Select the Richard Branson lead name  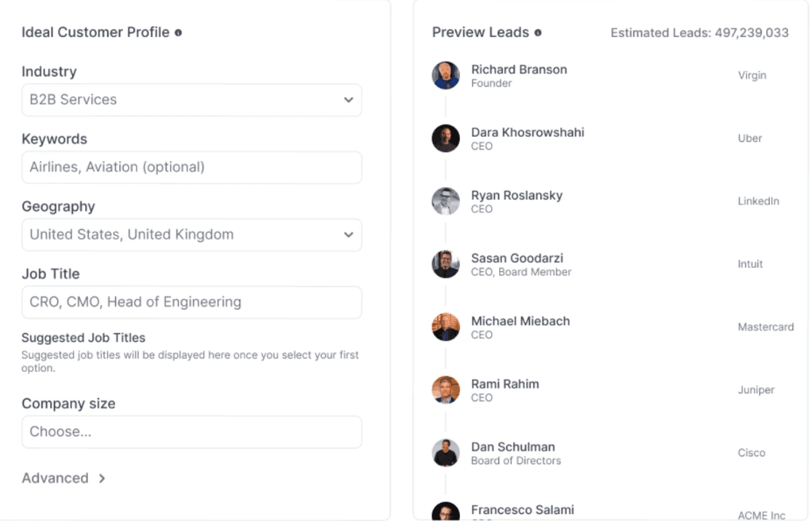click(519, 70)
